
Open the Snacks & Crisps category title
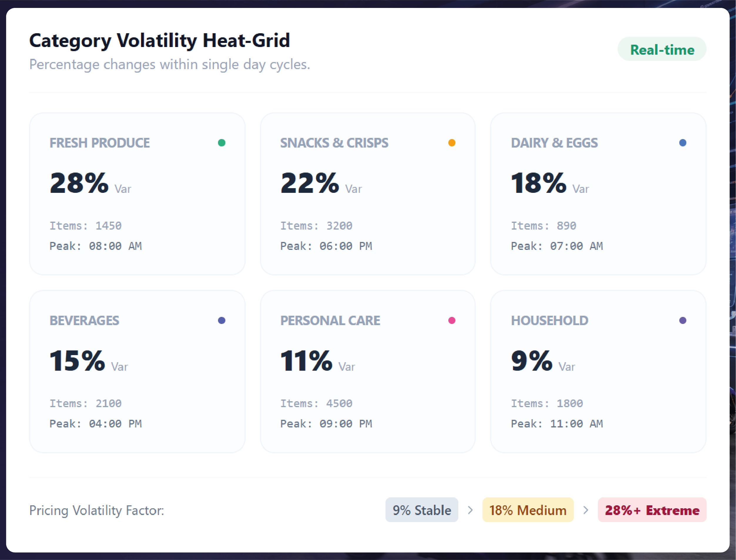(x=334, y=143)
